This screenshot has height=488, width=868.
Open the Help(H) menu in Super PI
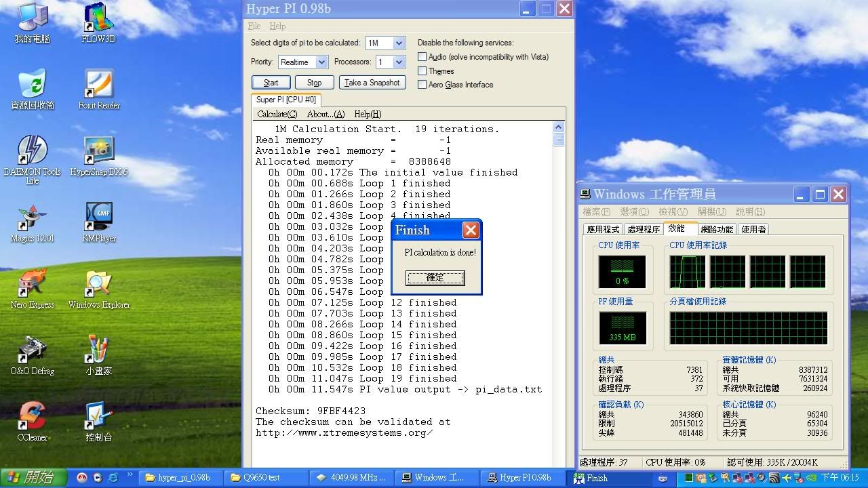tap(368, 114)
